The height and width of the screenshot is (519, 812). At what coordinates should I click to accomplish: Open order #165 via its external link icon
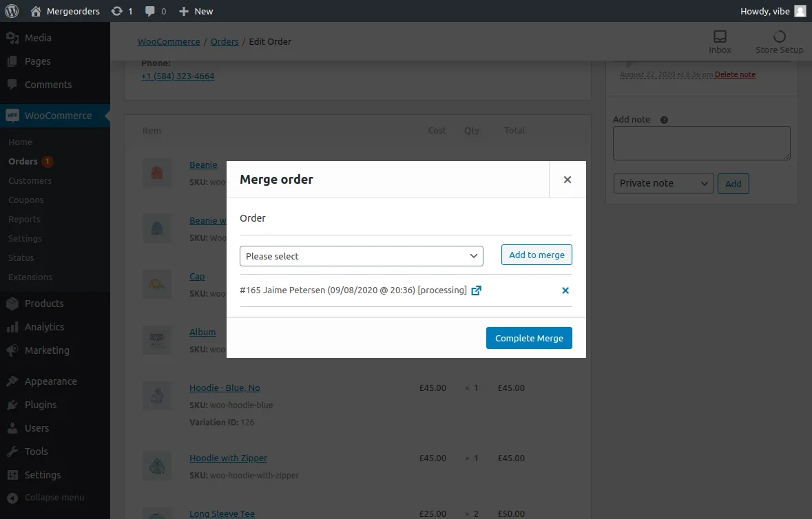coord(477,290)
